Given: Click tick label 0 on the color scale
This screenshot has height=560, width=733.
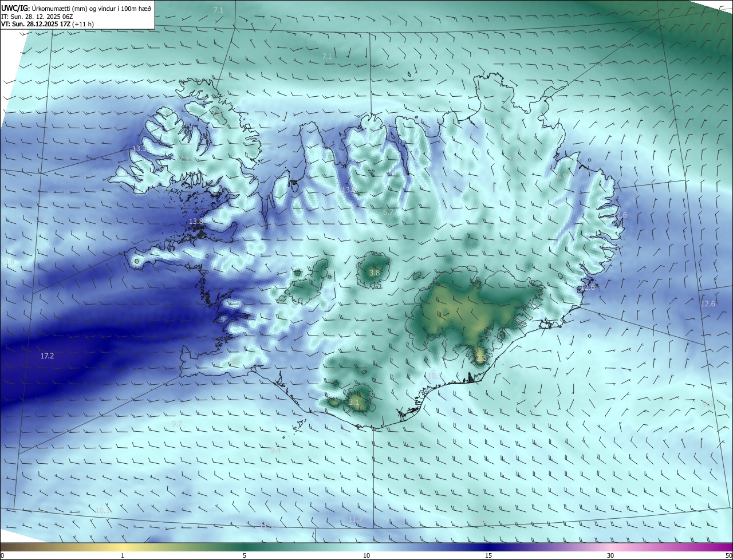Looking at the screenshot, I should pyautogui.click(x=2, y=555).
